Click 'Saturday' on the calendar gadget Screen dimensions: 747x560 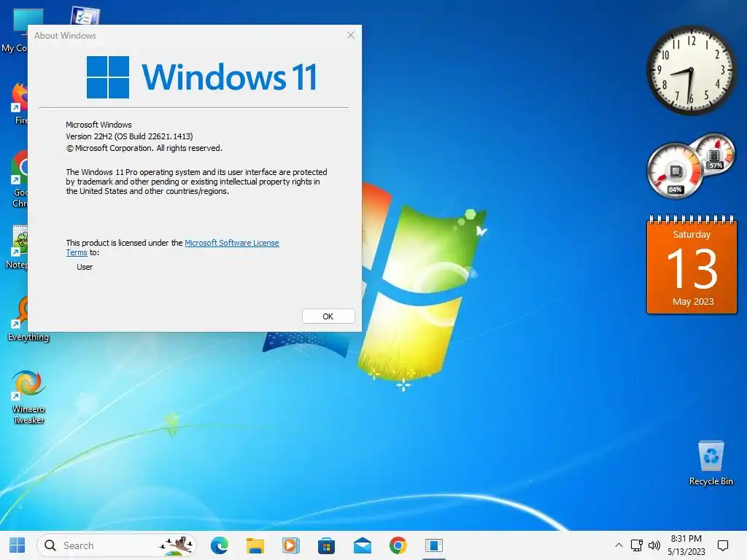point(692,234)
